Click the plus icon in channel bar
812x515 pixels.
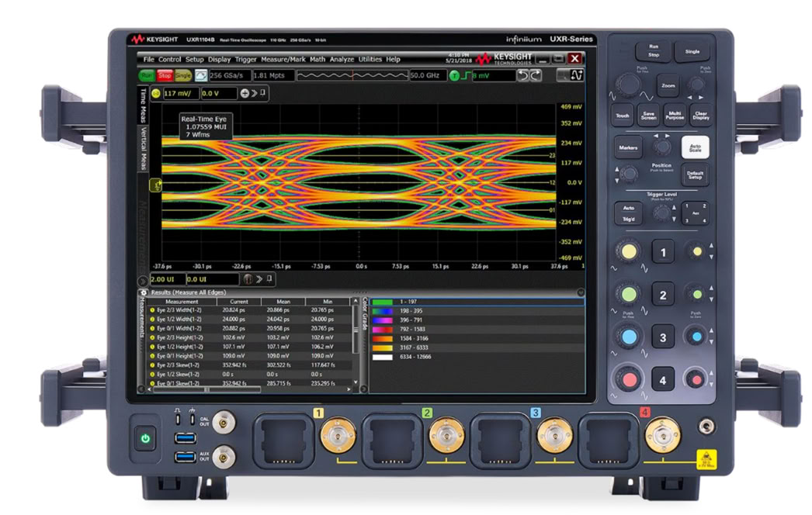245,94
